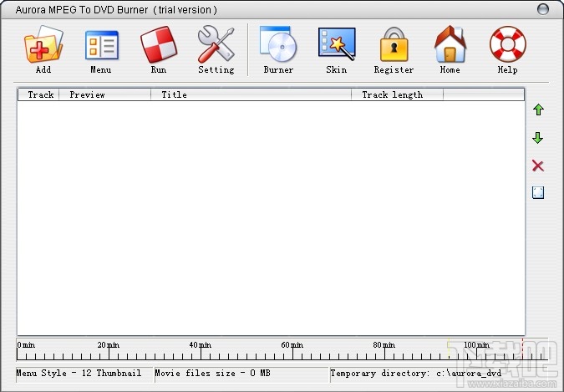Move track down with green arrow
Screen dimensions: 564x392
click(x=538, y=138)
